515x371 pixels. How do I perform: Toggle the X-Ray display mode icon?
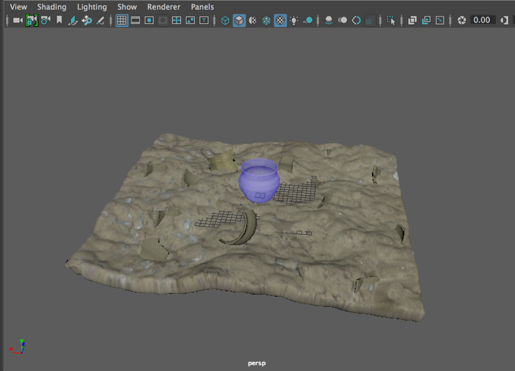412,20
